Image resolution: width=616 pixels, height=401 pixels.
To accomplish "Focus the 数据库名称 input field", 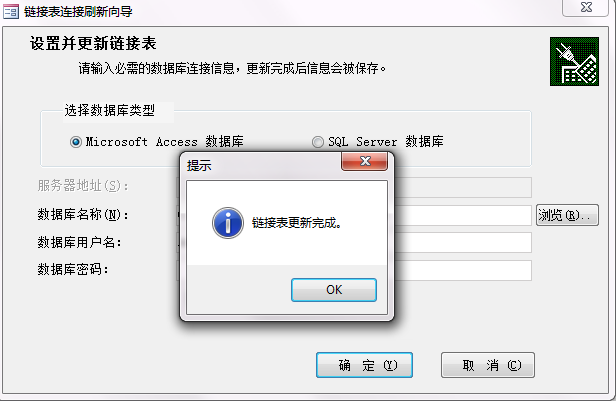I will (463, 215).
